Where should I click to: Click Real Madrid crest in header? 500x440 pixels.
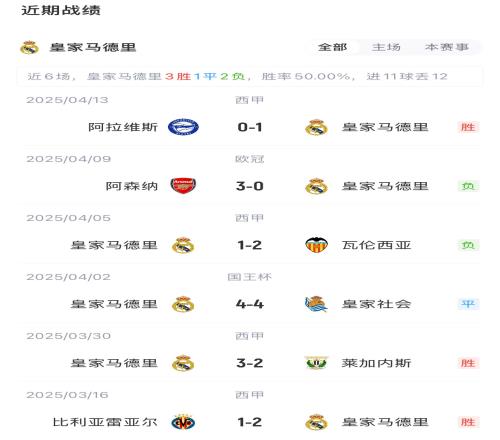point(29,47)
